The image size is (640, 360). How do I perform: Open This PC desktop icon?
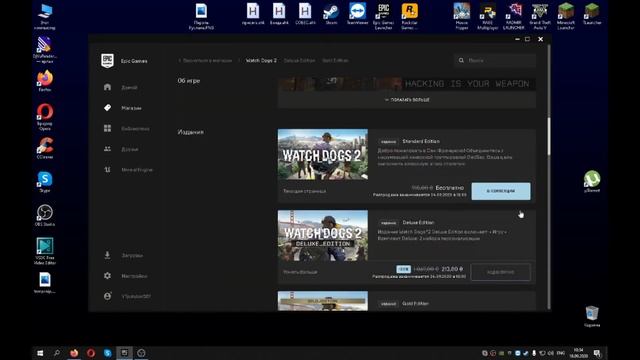click(45, 16)
